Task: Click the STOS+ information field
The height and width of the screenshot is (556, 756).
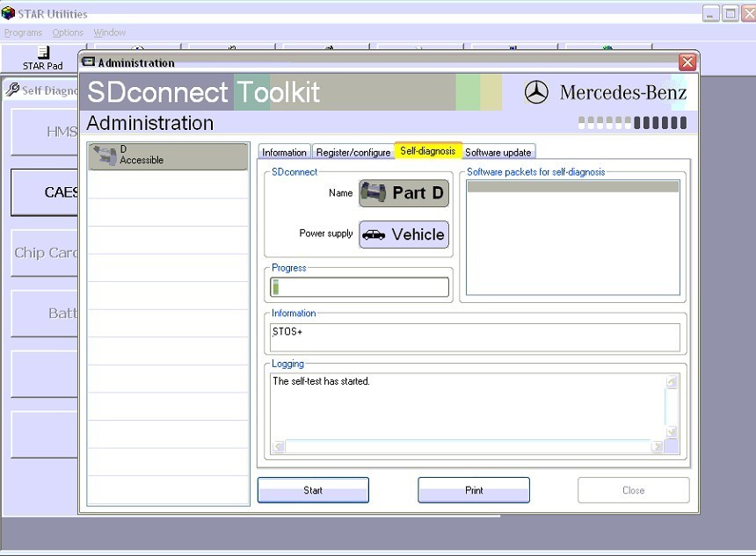Action: (x=475, y=337)
